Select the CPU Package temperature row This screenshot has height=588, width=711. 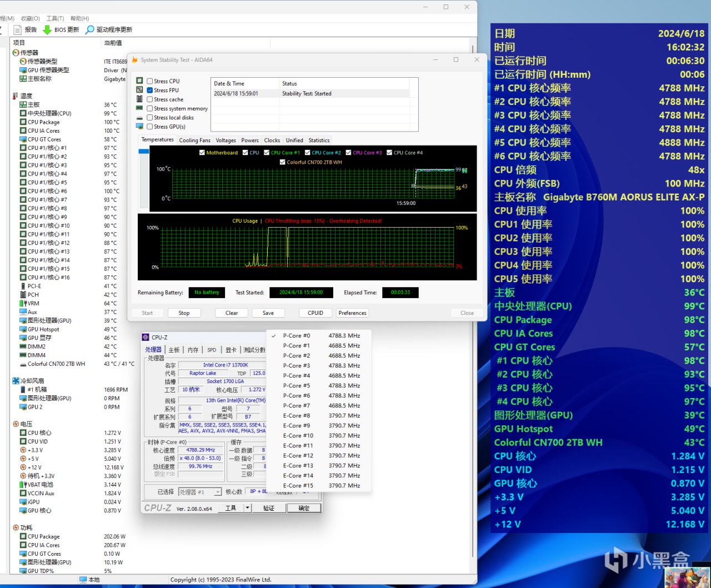[43, 122]
